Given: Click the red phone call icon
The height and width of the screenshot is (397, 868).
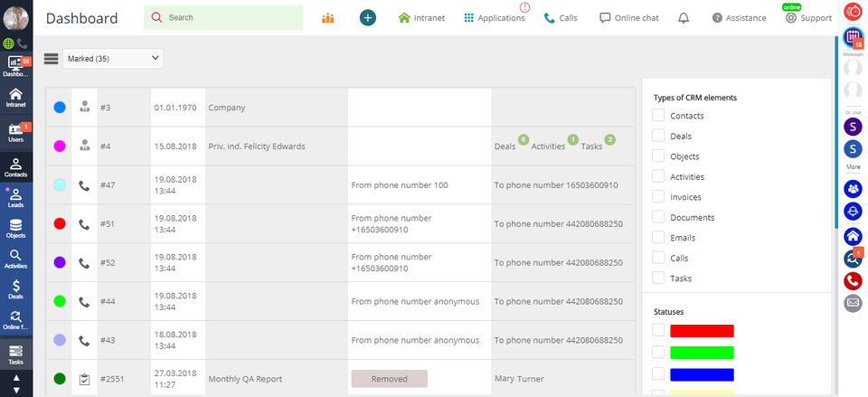Looking at the screenshot, I should (x=853, y=281).
